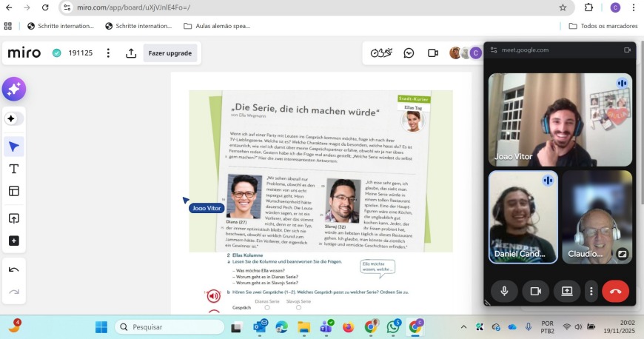
Task: Click the Windows taskbar Pesquisar search box
Action: click(x=169, y=326)
